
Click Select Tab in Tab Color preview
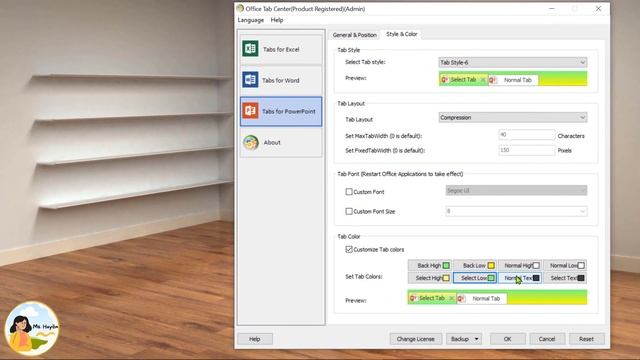point(431,298)
